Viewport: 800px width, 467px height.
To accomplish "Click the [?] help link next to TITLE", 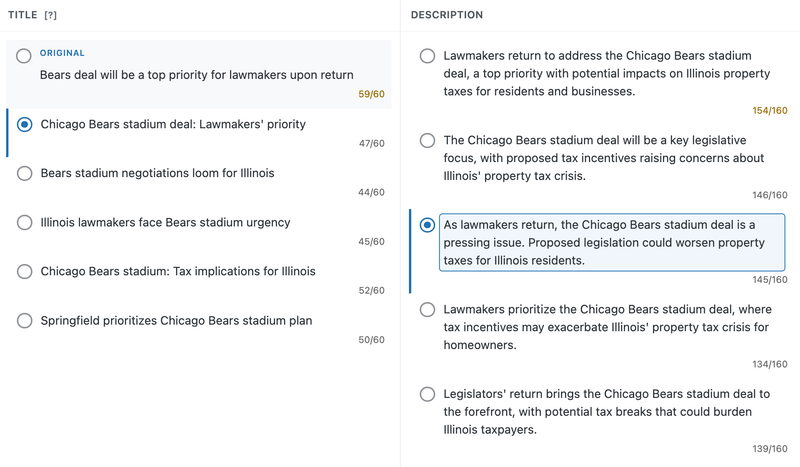I will pos(51,15).
